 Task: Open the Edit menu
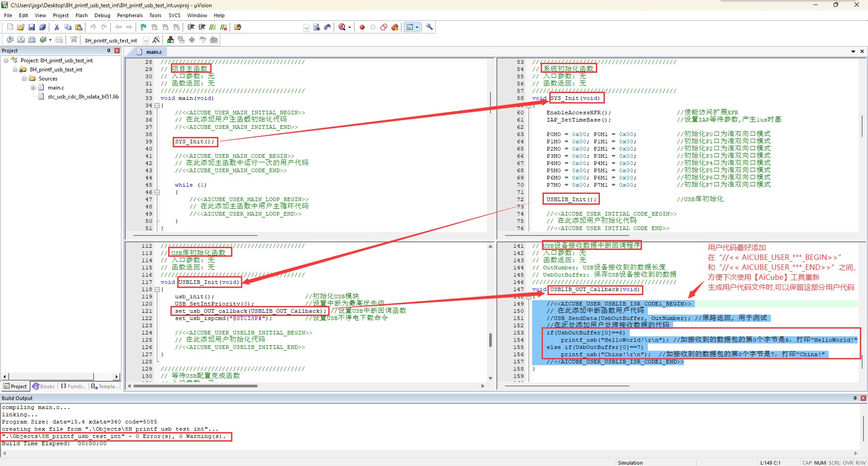(x=24, y=15)
